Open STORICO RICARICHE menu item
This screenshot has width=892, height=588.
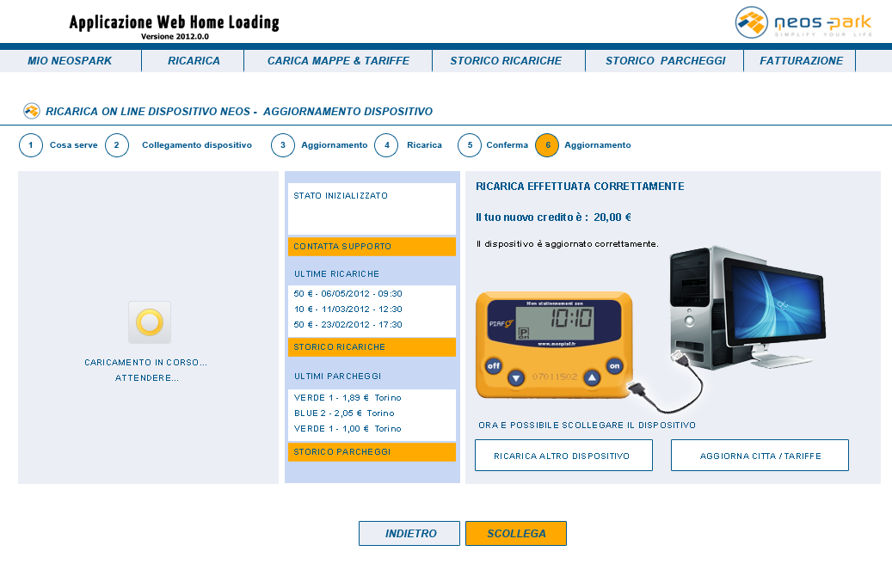coord(506,61)
